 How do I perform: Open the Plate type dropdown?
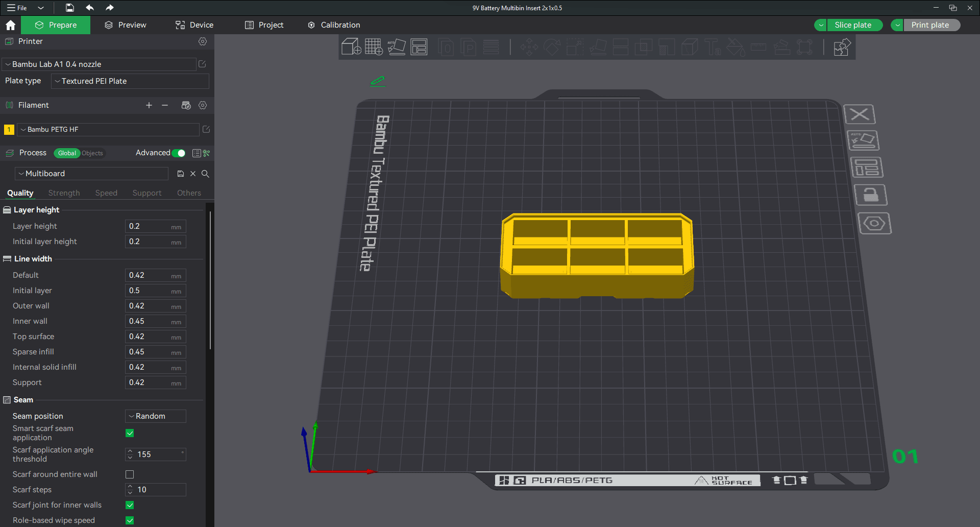pyautogui.click(x=130, y=81)
